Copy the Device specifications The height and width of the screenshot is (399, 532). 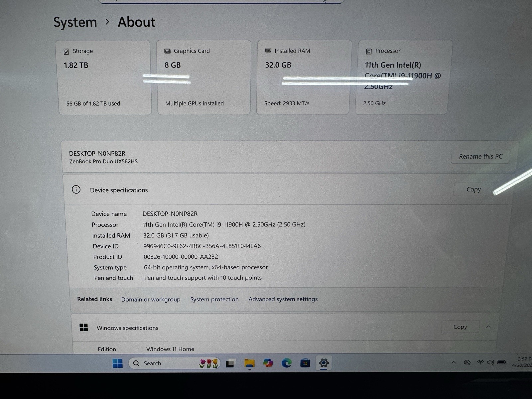[x=473, y=189]
